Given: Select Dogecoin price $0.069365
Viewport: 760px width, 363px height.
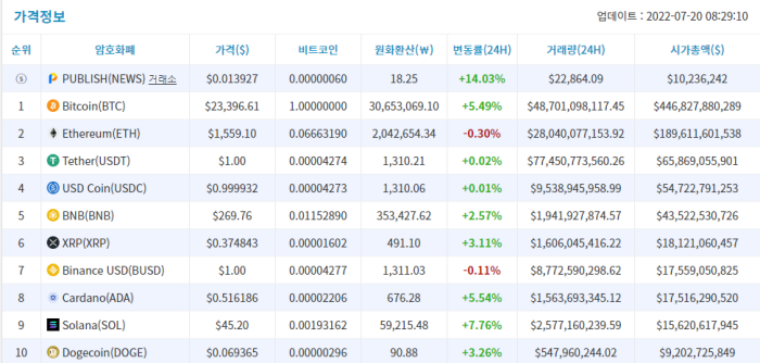Looking at the screenshot, I should [x=232, y=353].
